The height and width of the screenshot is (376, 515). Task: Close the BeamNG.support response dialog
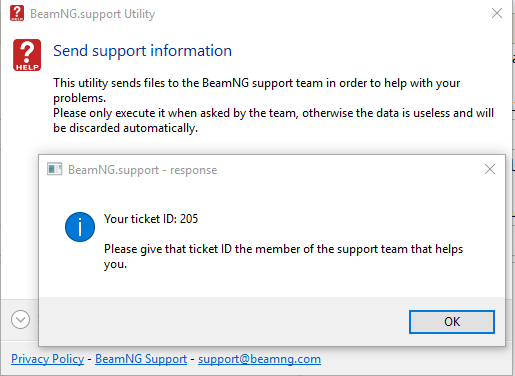pyautogui.click(x=490, y=169)
